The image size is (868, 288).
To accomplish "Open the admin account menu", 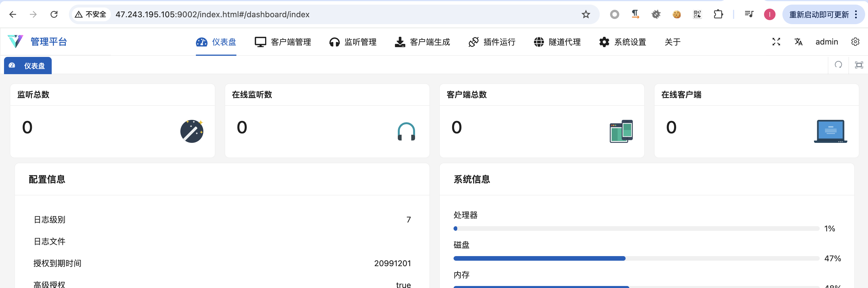I will click(827, 42).
